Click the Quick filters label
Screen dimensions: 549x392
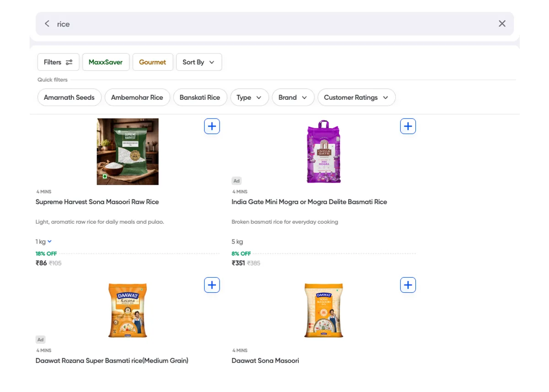(x=53, y=80)
